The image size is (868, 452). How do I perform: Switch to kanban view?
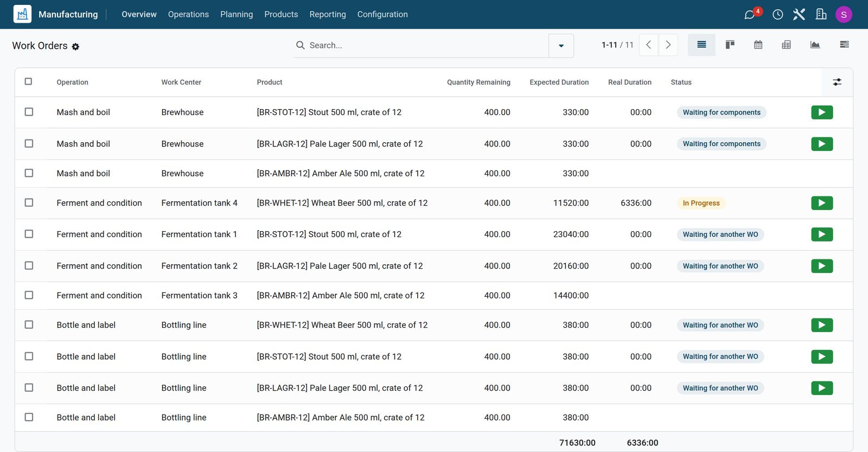coord(730,45)
